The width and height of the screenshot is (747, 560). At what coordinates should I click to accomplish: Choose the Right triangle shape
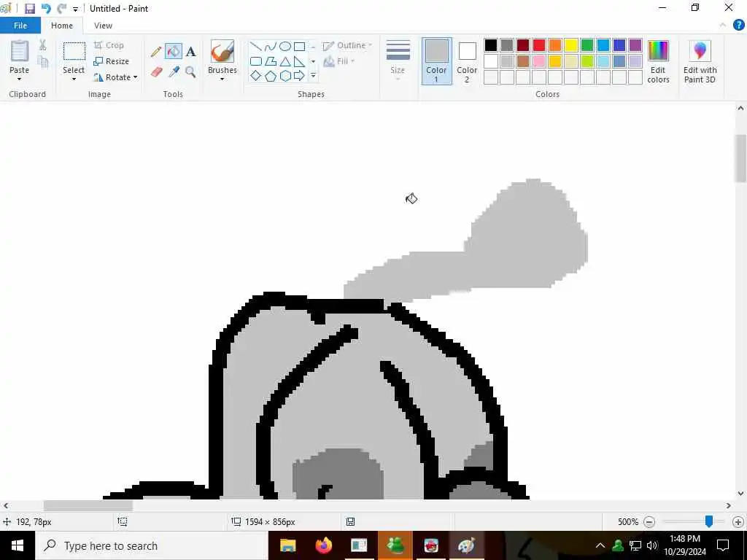click(x=299, y=61)
